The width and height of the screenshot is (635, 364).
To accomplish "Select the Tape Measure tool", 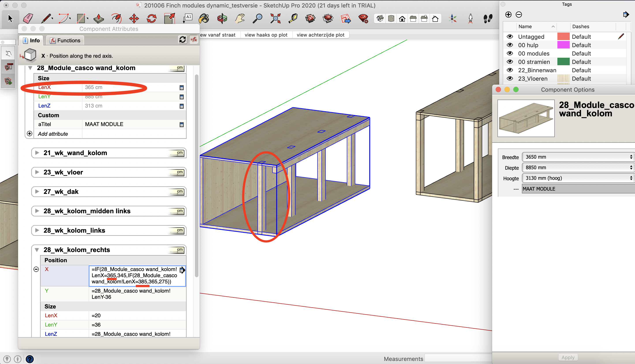I will 293,18.
